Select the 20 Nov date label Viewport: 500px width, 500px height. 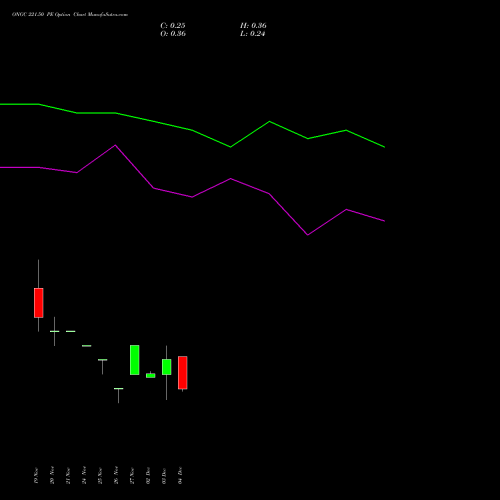point(52,475)
